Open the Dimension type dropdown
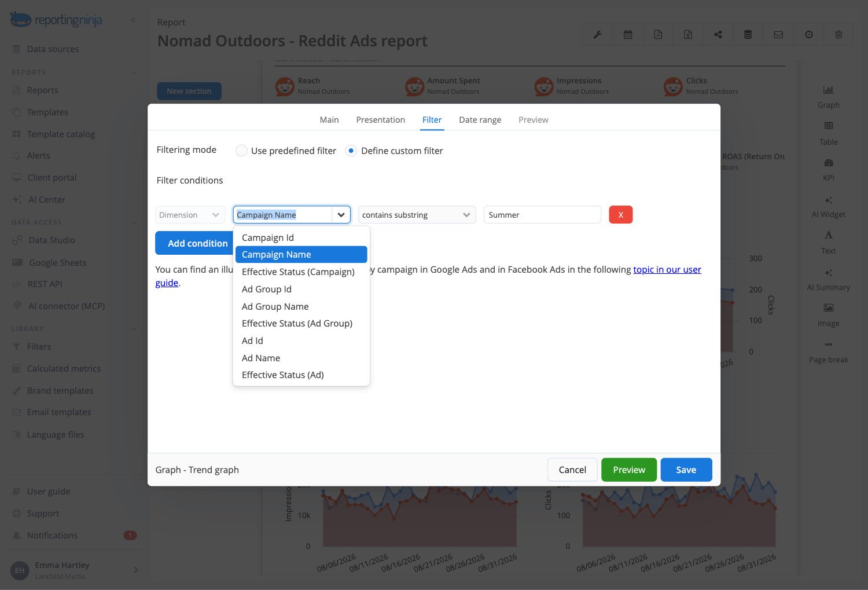868x590 pixels. (190, 215)
